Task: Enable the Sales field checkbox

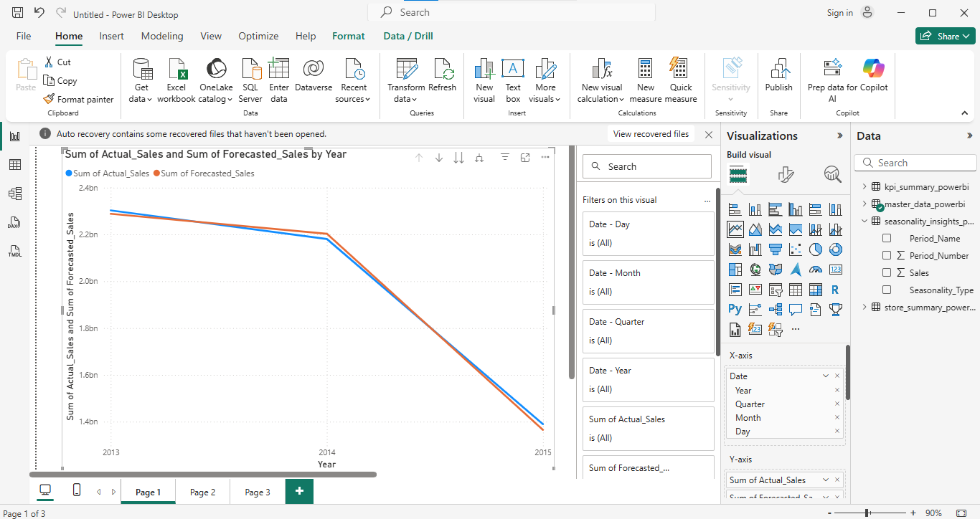Action: pos(887,273)
